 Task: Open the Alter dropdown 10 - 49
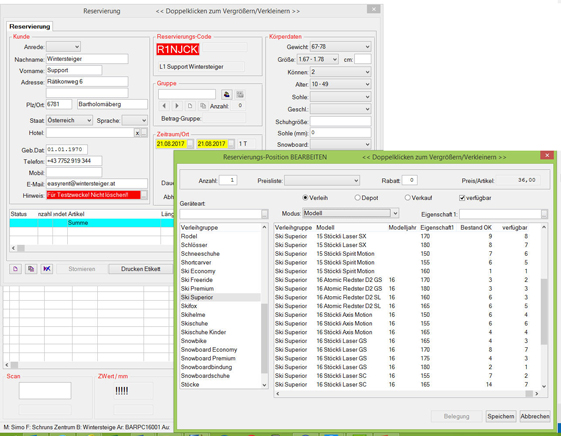tap(340, 84)
